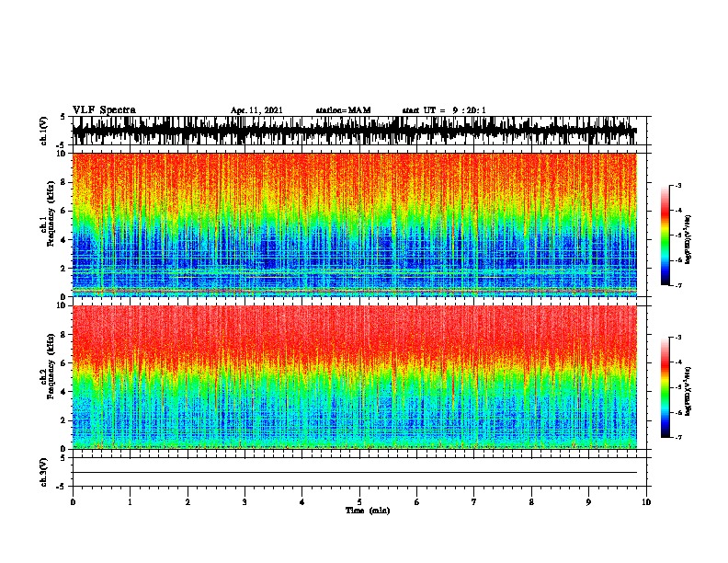
Task: Click the ch.1 black waveform trace
Action: (354, 131)
